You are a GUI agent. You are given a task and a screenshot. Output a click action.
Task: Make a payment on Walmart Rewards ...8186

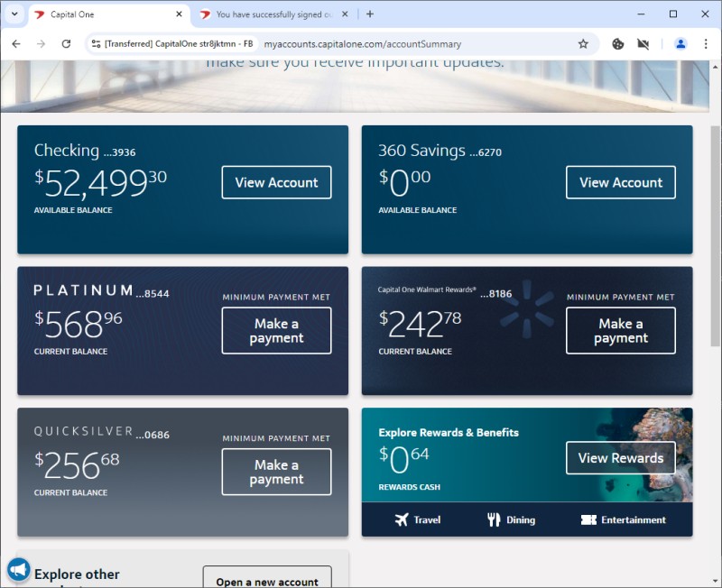click(621, 330)
